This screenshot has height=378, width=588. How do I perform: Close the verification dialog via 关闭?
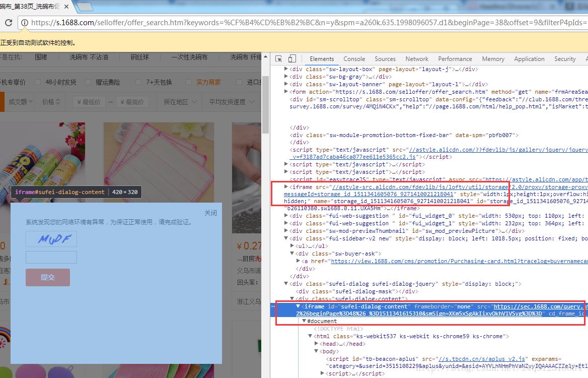[x=210, y=213]
